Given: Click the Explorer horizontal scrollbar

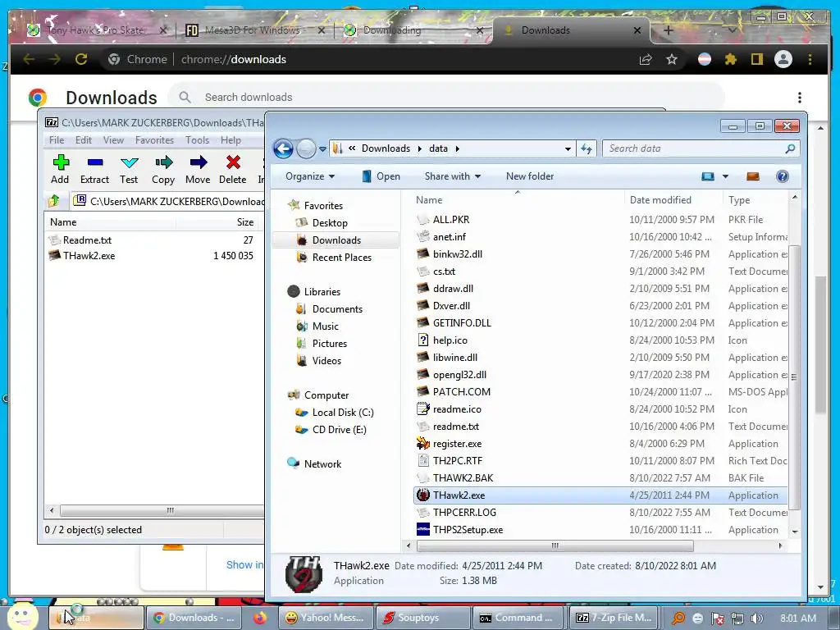Looking at the screenshot, I should (555, 546).
